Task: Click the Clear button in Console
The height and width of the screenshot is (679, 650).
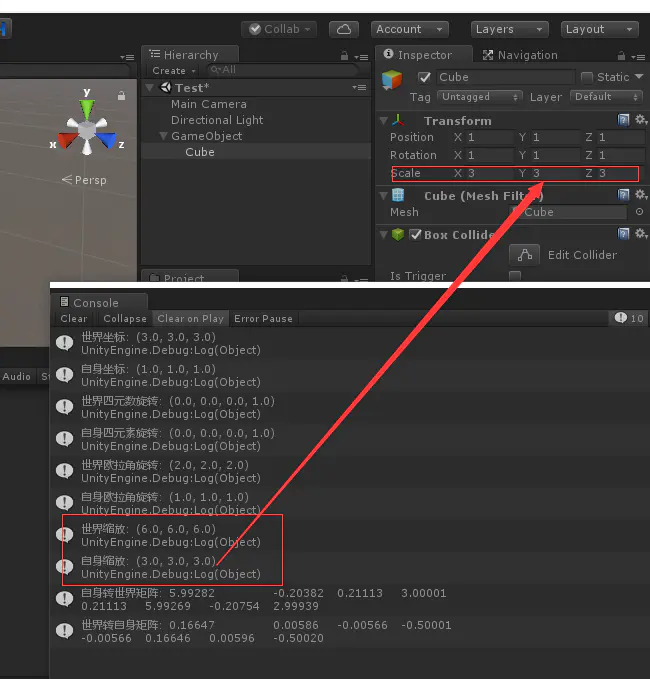Action: click(74, 318)
